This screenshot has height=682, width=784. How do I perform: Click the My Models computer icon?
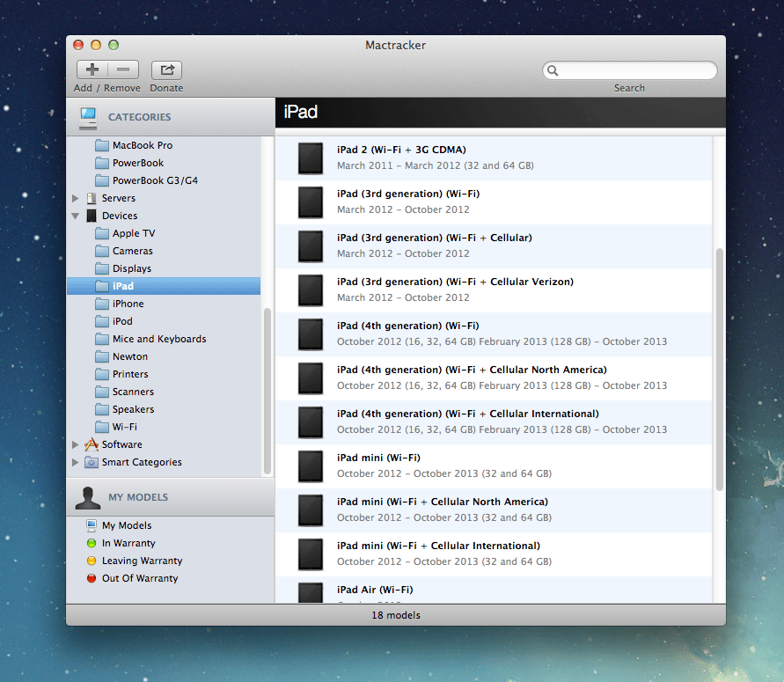click(x=92, y=524)
